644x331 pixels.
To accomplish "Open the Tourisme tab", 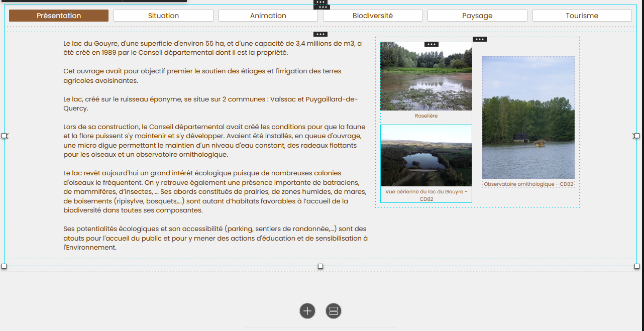I will [x=582, y=16].
